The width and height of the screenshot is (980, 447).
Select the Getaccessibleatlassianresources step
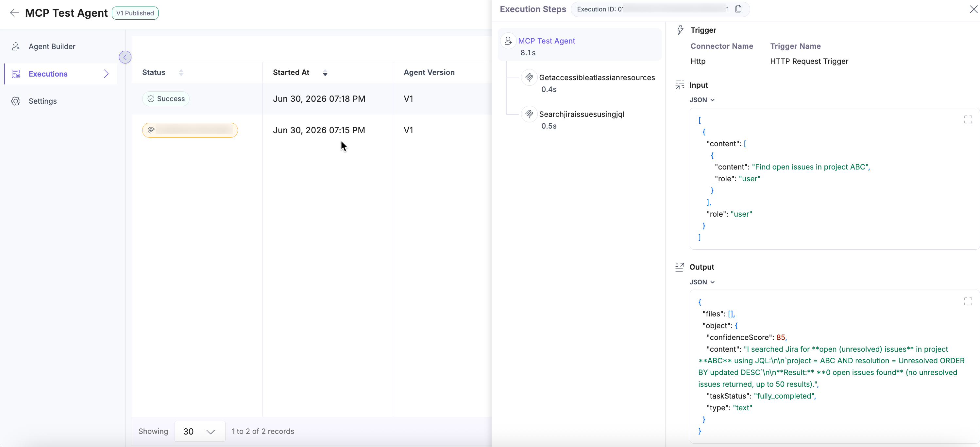[x=597, y=78]
